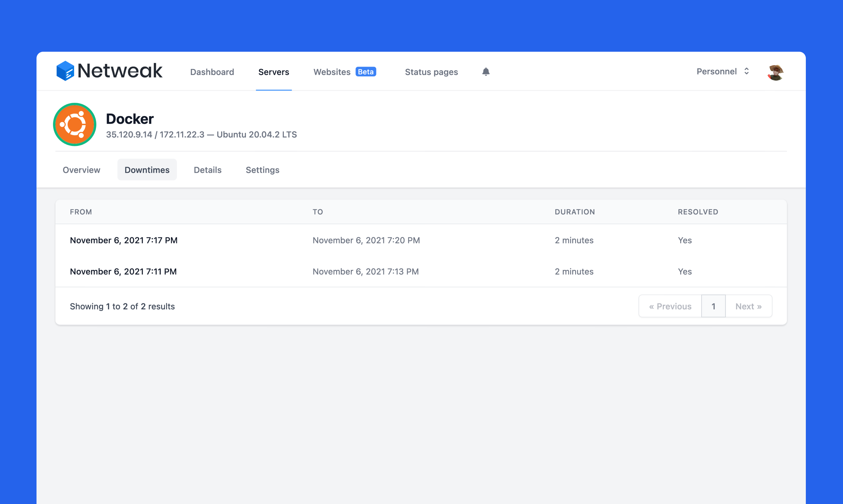Click the 7:11 PM downtime row
Image resolution: width=843 pixels, height=504 pixels.
[123, 272]
